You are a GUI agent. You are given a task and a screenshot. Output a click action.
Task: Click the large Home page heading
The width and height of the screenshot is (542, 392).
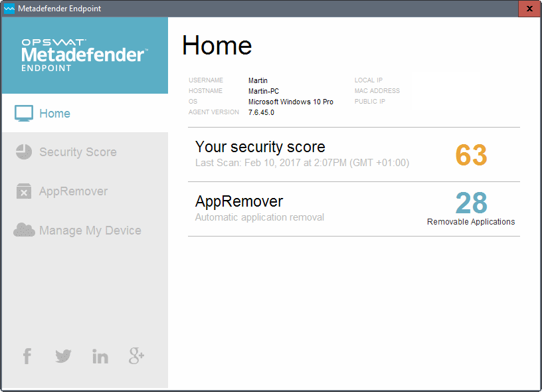pos(217,46)
